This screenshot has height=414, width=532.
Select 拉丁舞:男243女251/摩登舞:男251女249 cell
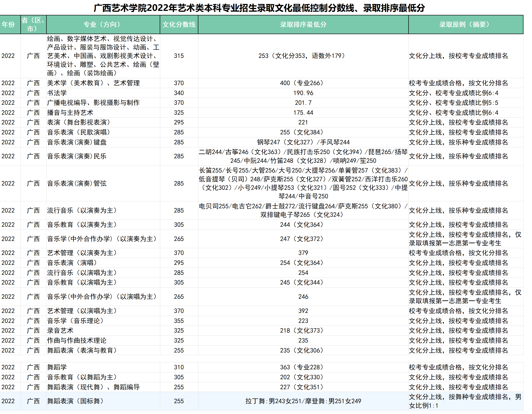point(303,401)
